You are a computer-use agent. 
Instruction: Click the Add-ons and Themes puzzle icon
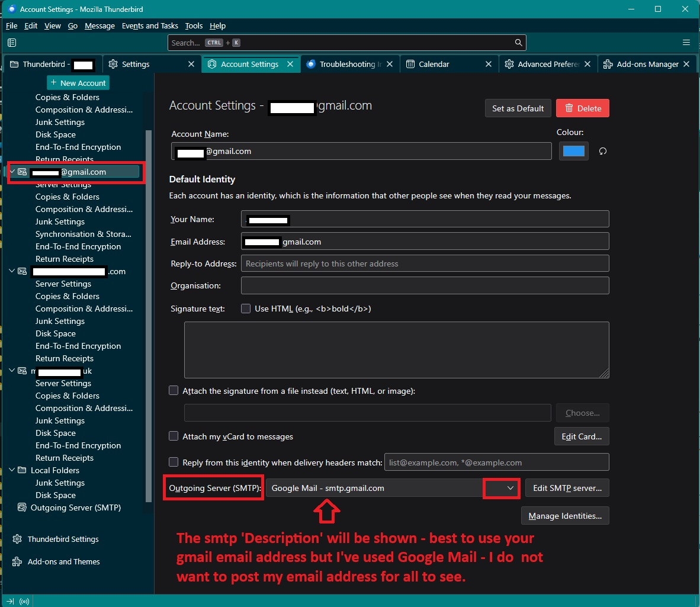17,561
